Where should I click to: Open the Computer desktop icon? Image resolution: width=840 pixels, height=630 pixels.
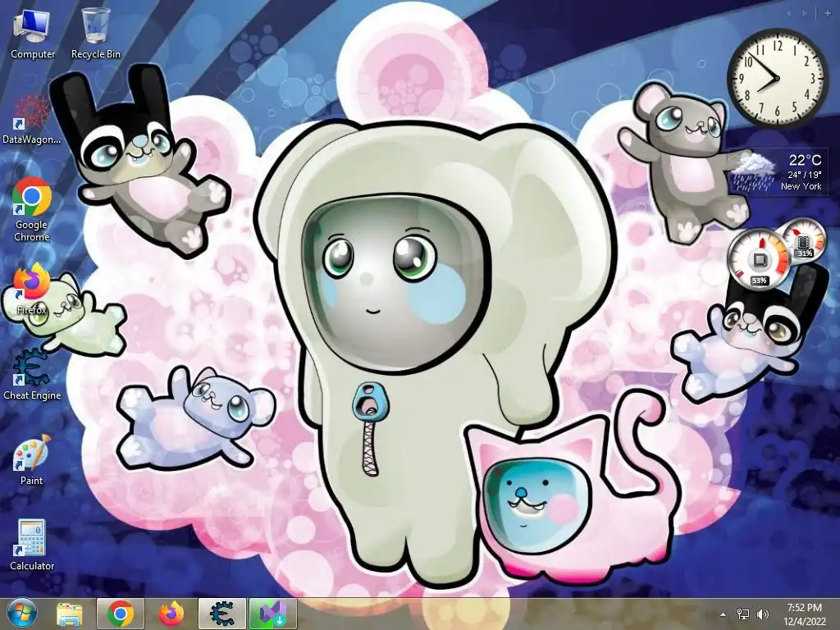(32, 34)
